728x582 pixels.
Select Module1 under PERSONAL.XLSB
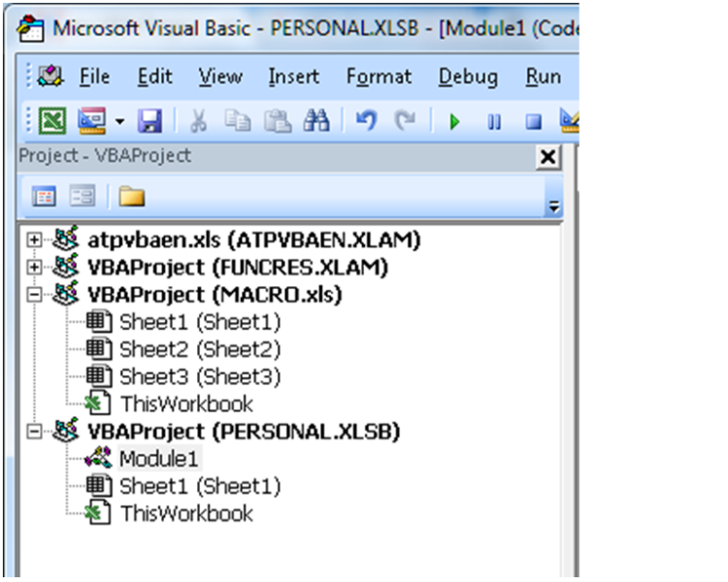158,458
